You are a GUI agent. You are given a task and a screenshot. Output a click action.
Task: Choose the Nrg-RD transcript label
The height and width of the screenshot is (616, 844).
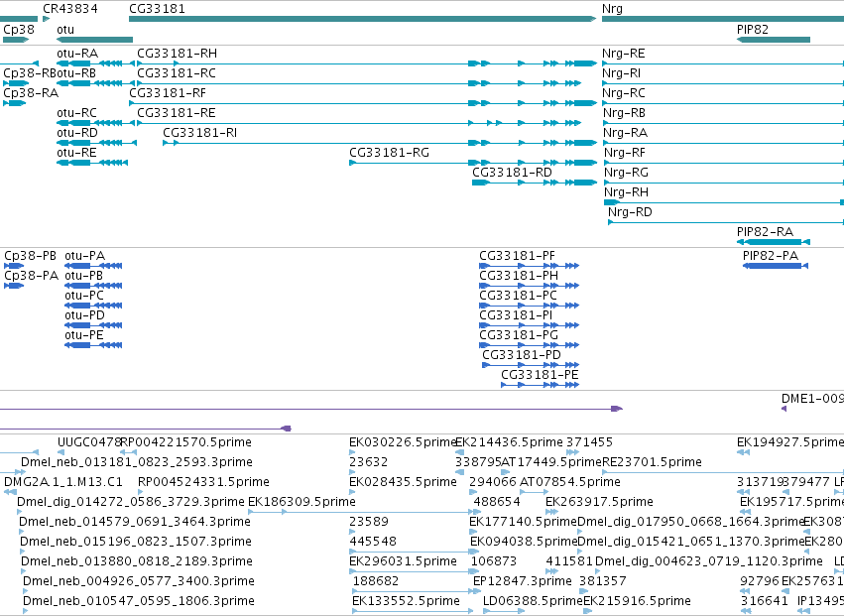[x=630, y=212]
